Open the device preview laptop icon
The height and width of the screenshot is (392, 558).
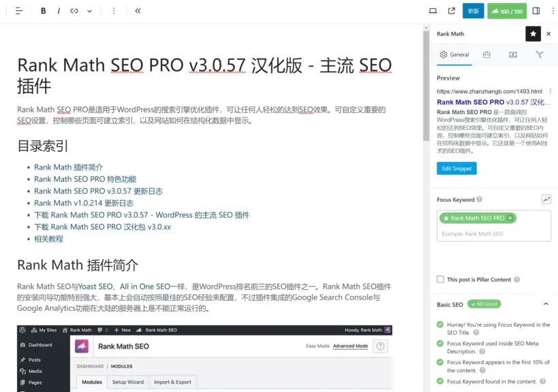pyautogui.click(x=433, y=11)
